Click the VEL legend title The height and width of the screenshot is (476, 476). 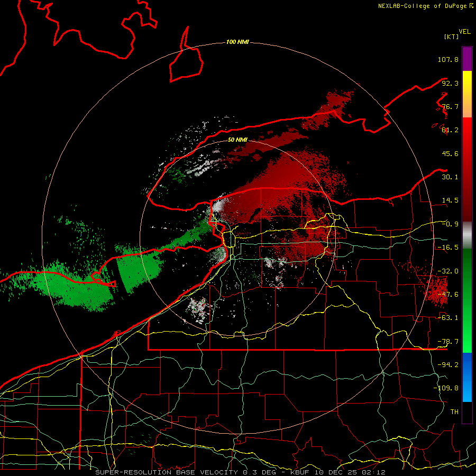pos(464,32)
